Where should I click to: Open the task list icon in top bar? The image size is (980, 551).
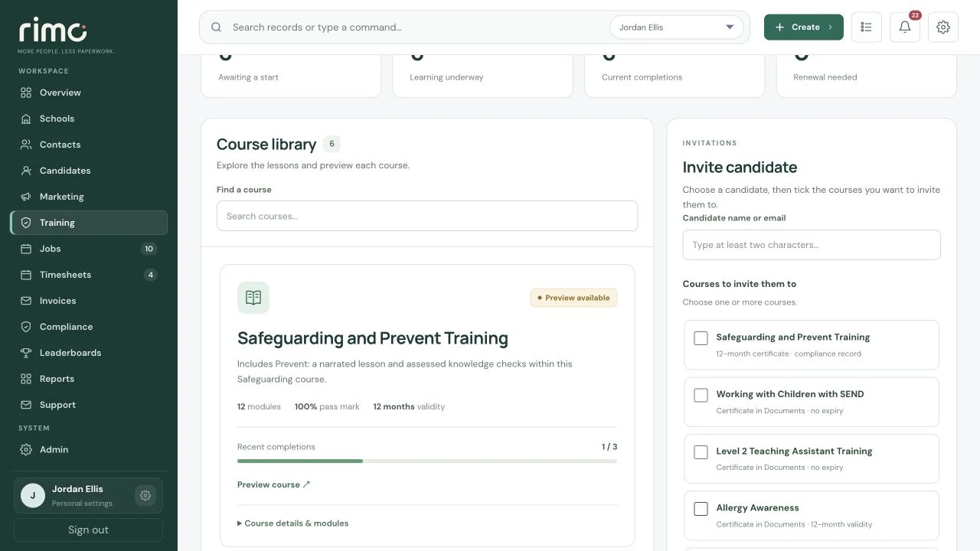tap(867, 27)
